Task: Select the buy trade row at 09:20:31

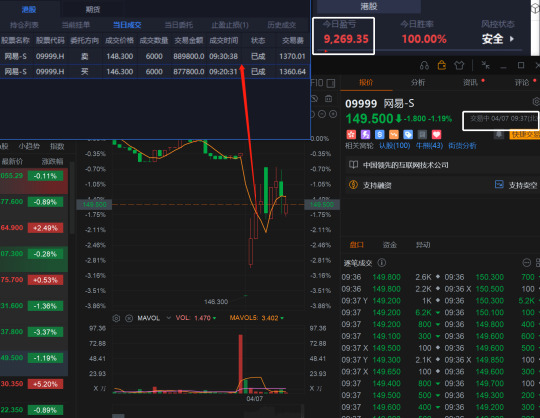Action: [x=155, y=72]
